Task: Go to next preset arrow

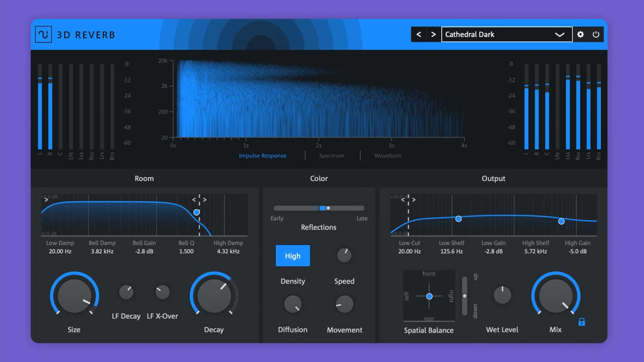Action: click(x=433, y=35)
